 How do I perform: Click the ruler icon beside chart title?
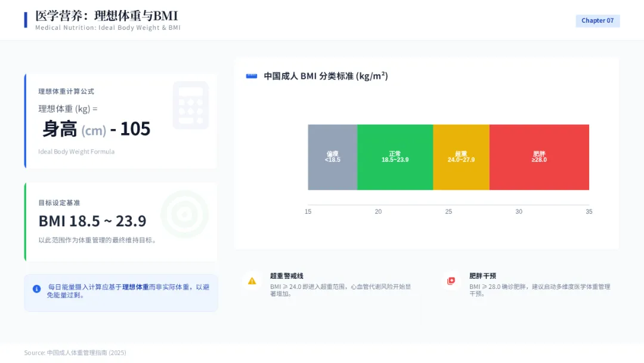coord(252,76)
